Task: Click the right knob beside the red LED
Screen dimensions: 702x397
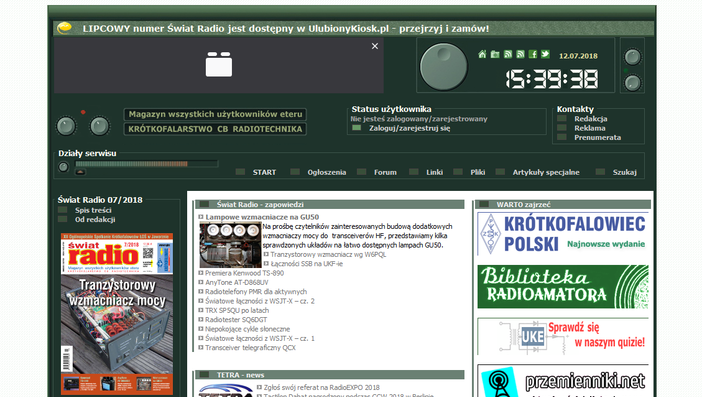Action: 99,126
